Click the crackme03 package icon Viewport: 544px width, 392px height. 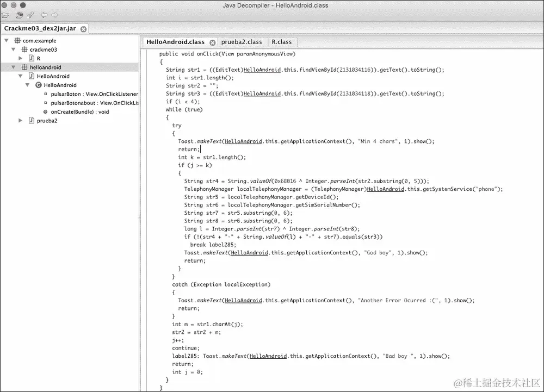point(24,49)
